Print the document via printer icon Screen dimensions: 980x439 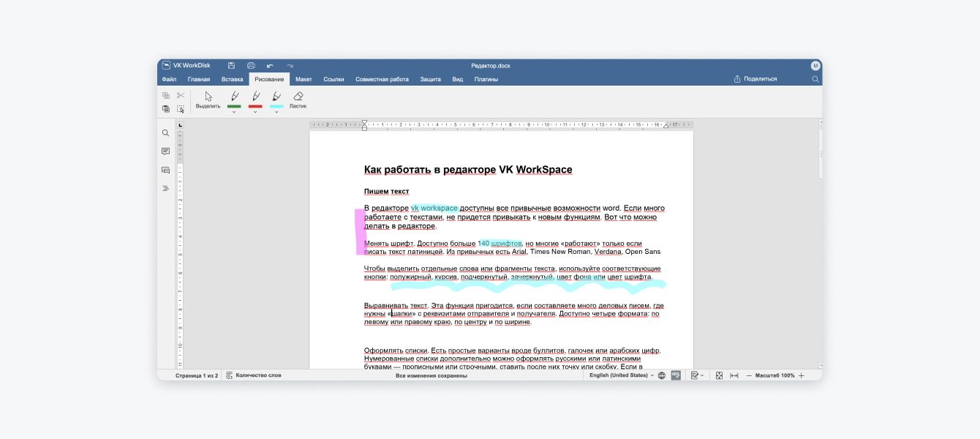(x=251, y=66)
